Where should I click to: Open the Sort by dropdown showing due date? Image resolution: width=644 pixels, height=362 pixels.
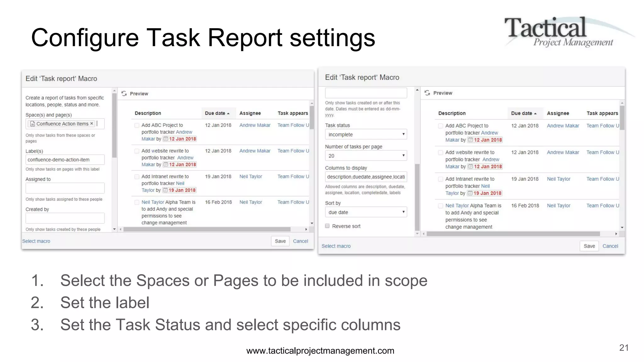coord(366,212)
